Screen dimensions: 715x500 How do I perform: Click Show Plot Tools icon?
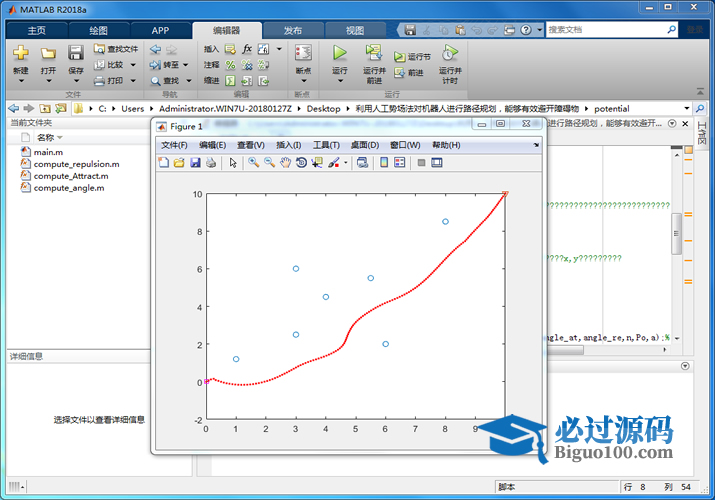click(437, 162)
